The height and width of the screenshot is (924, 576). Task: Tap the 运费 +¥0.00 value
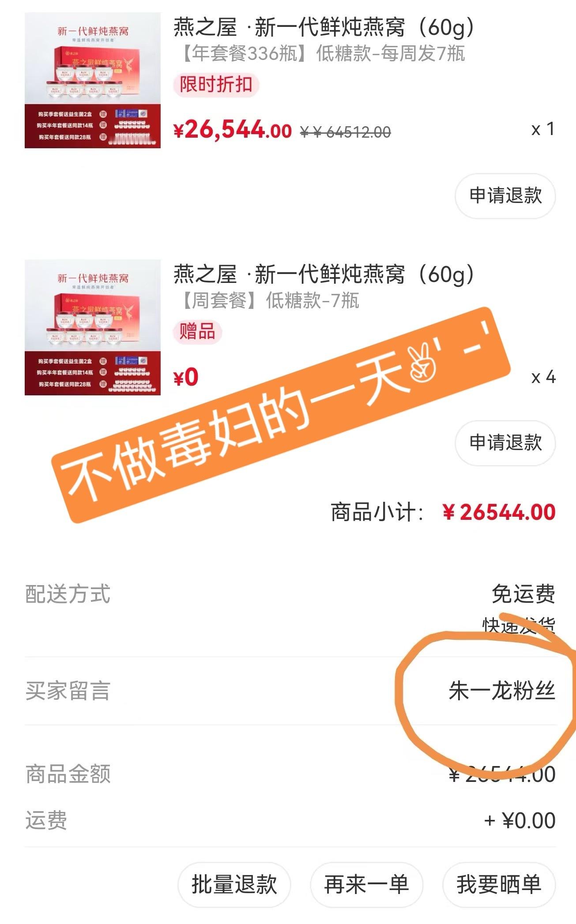[520, 821]
